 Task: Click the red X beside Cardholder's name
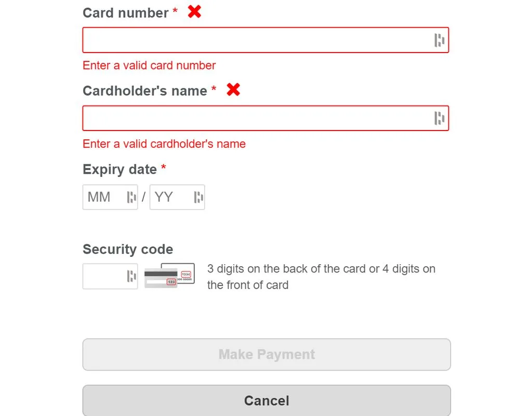tap(233, 89)
